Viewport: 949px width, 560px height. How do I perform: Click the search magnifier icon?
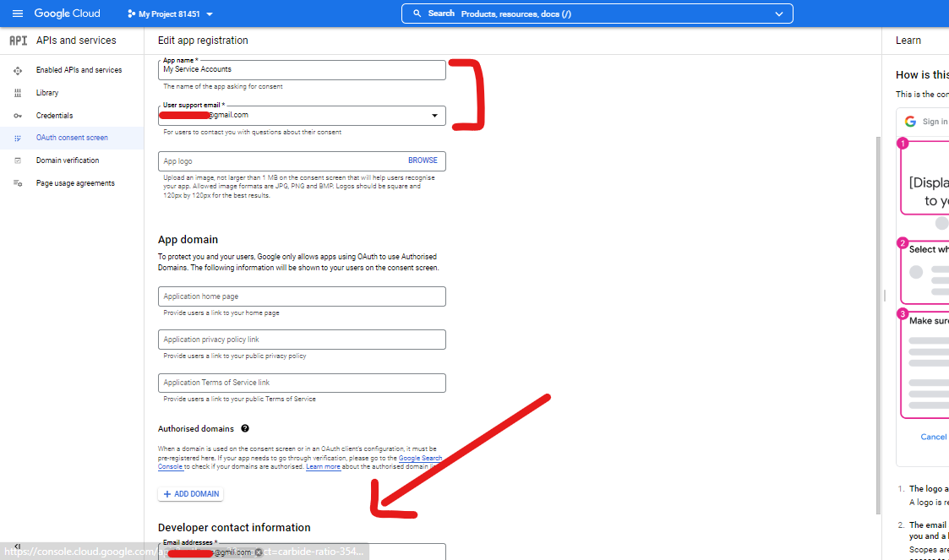click(417, 14)
